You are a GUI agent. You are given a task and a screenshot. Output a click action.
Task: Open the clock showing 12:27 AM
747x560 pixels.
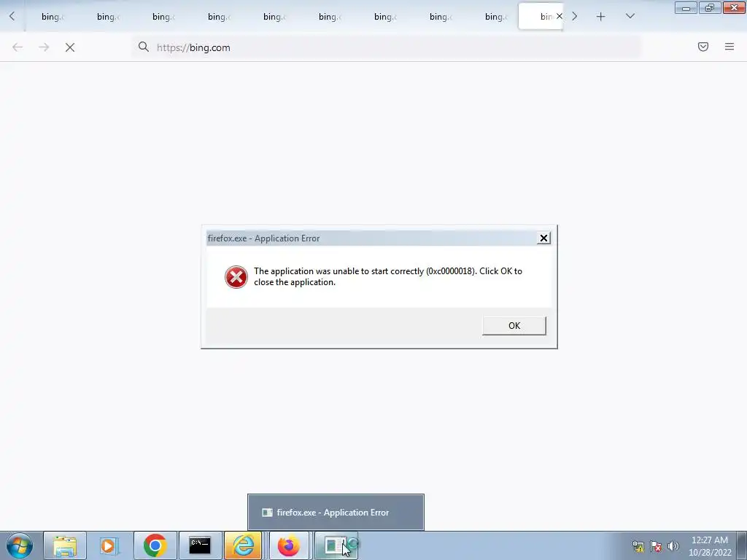710,546
